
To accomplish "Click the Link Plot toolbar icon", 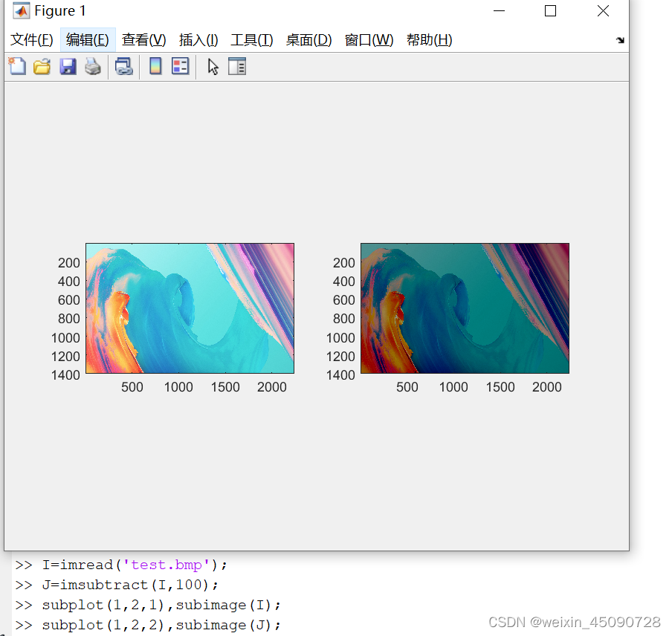I will tap(124, 67).
